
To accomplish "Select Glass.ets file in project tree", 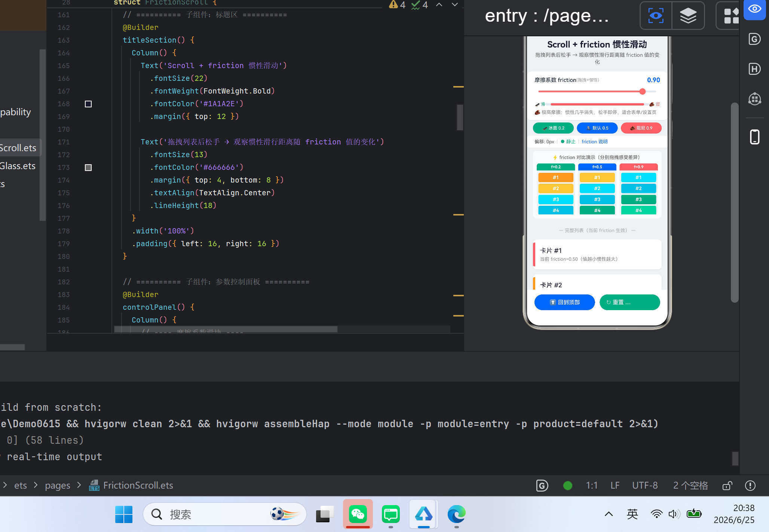I will click(x=18, y=166).
